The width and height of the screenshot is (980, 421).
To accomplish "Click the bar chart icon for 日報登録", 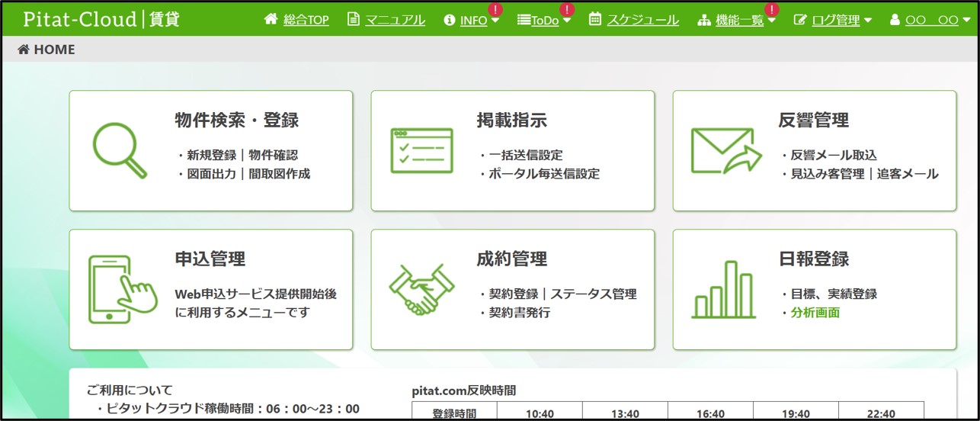I will (x=725, y=289).
